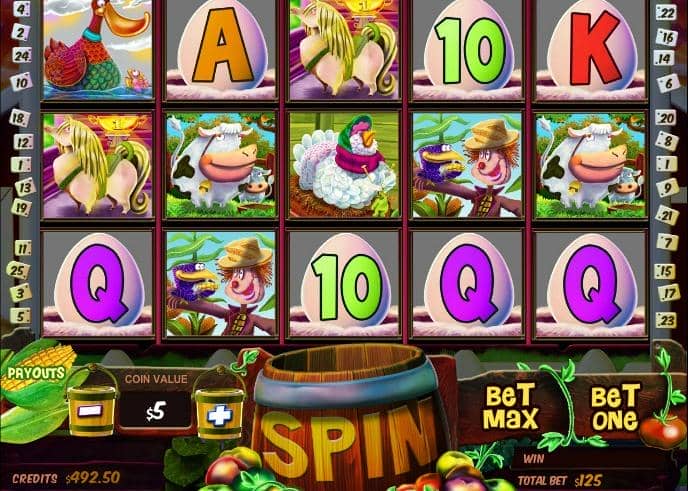Click the Bet One button
This screenshot has height=491, width=688.
tap(614, 408)
